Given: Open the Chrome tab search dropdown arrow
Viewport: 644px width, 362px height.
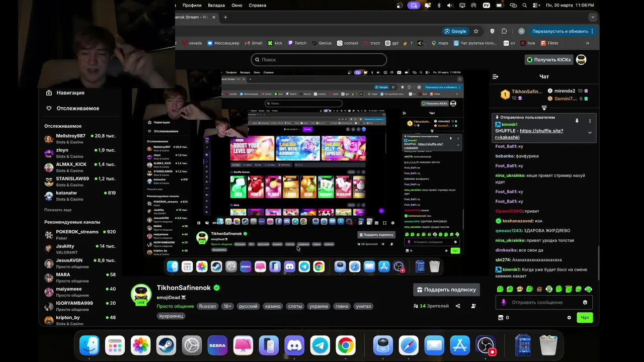Looking at the screenshot, I should pos(593,17).
